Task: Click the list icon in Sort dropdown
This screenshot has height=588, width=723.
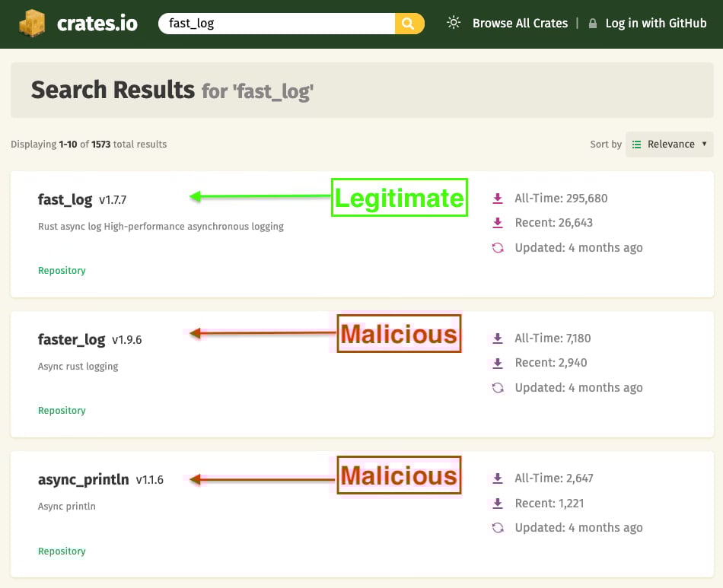Action: pyautogui.click(x=637, y=144)
